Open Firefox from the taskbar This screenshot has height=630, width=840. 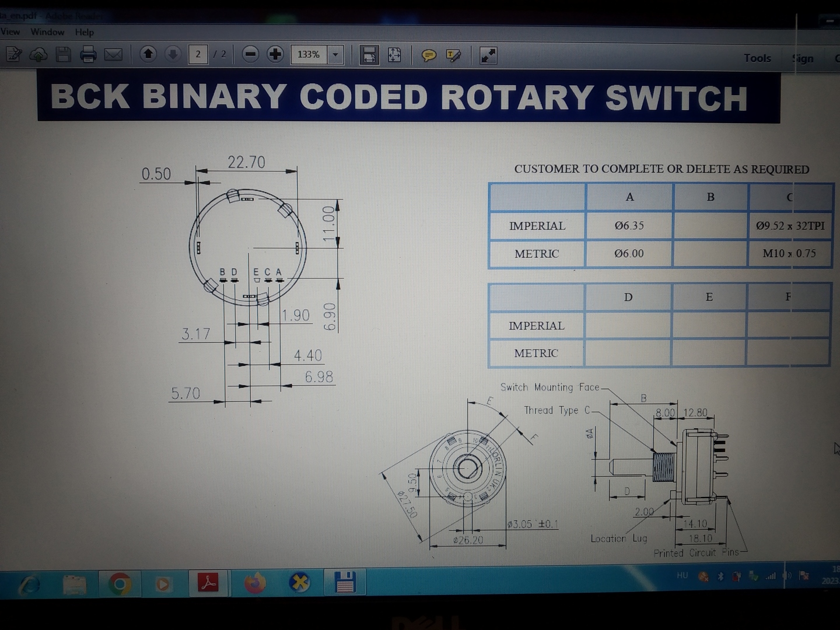tap(254, 583)
